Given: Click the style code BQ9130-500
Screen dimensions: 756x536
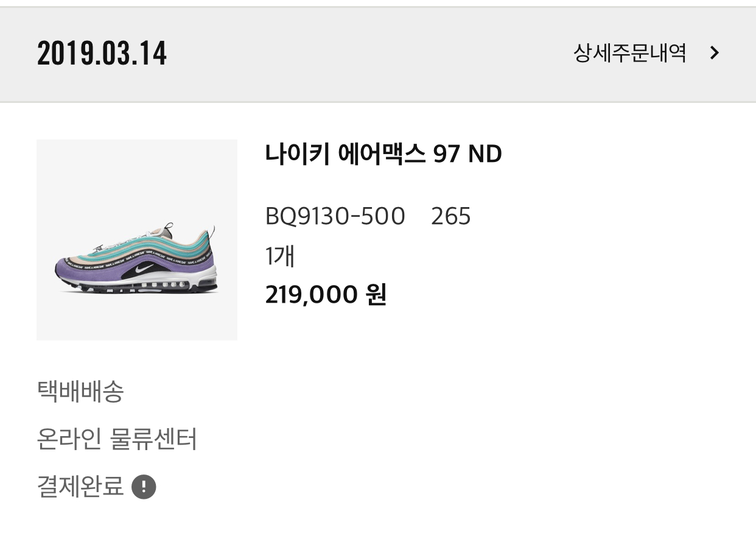Looking at the screenshot, I should (335, 216).
